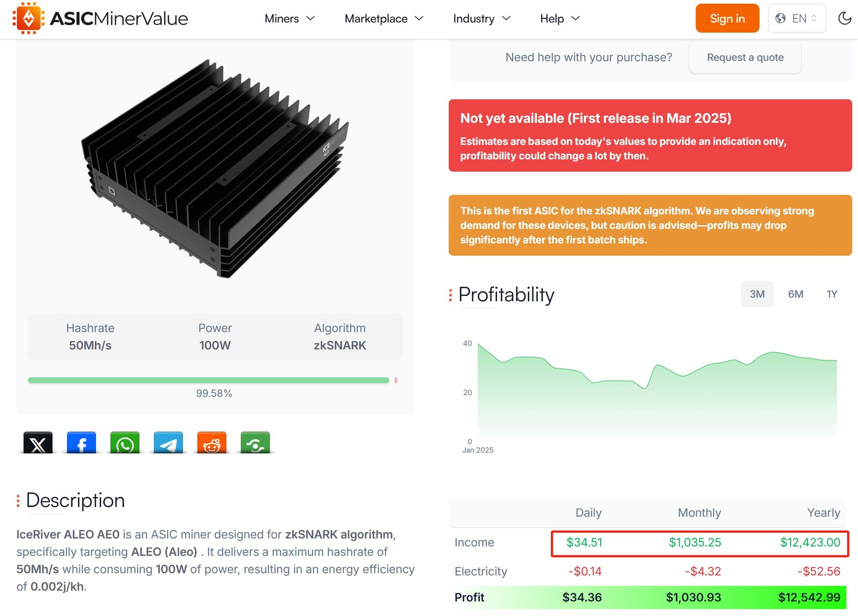Open the Industry menu

(x=482, y=19)
